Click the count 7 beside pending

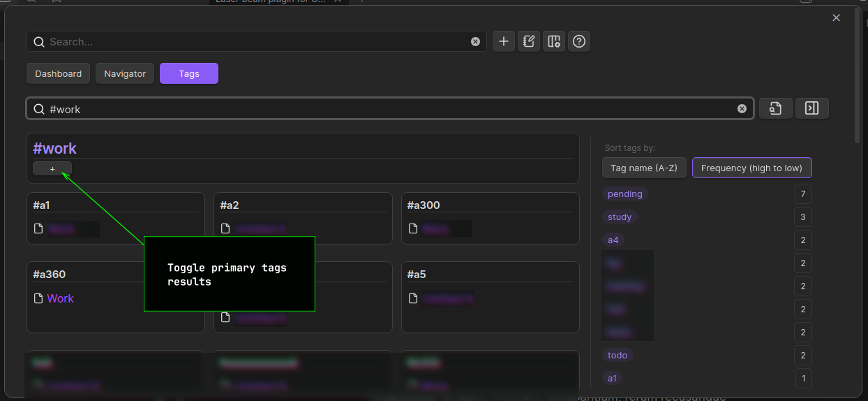point(803,194)
